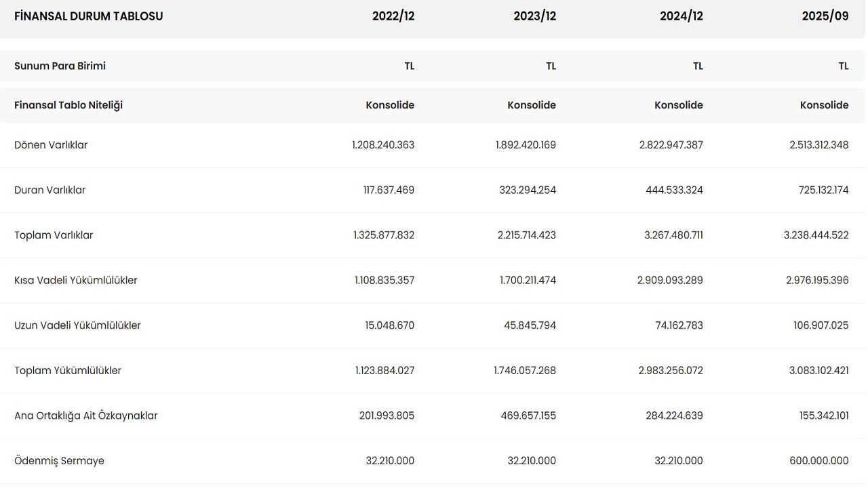
Task: Select the 1.208.240.363 current assets value
Action: click(382, 145)
